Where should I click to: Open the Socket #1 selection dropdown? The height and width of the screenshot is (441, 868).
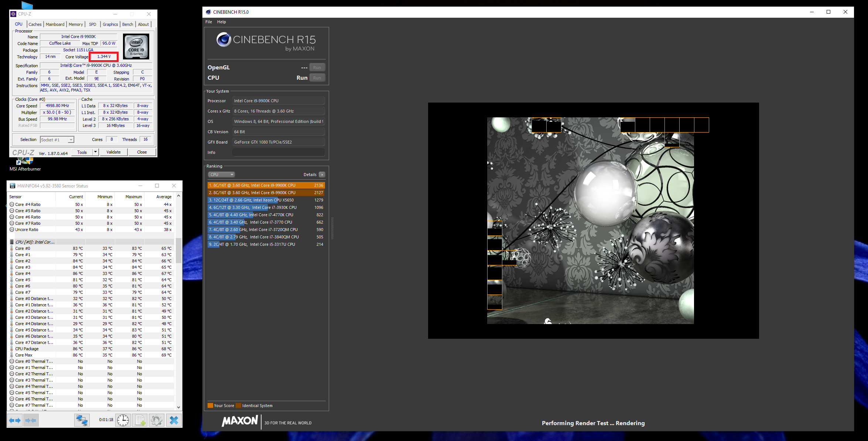click(57, 140)
